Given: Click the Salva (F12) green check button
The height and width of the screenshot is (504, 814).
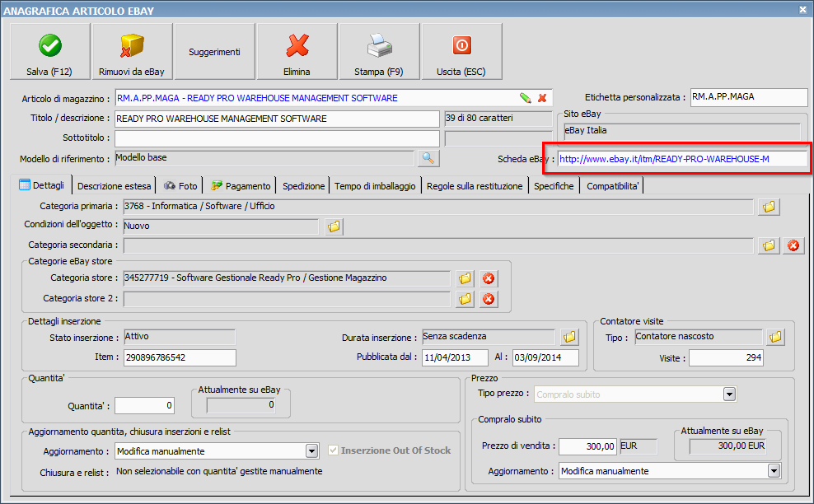Looking at the screenshot, I should tap(49, 51).
